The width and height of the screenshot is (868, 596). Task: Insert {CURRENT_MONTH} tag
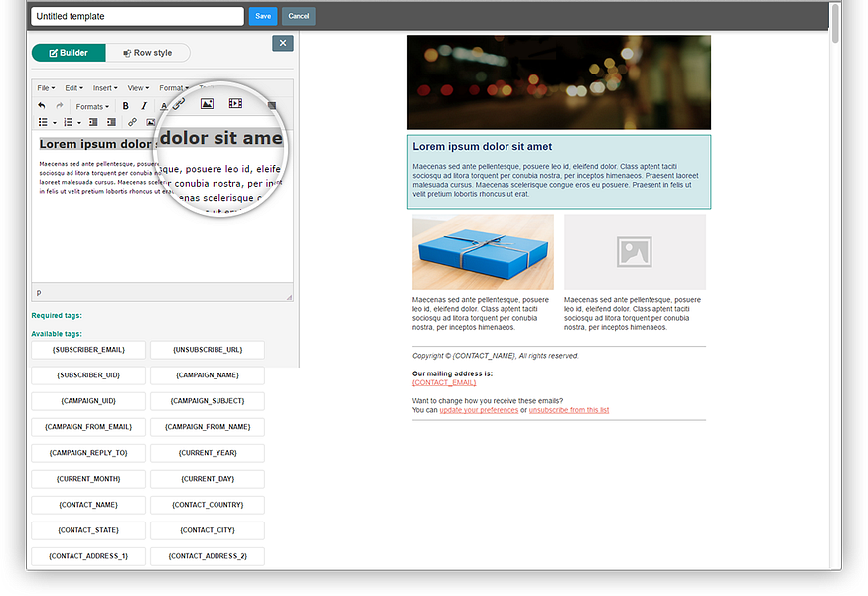click(x=88, y=479)
